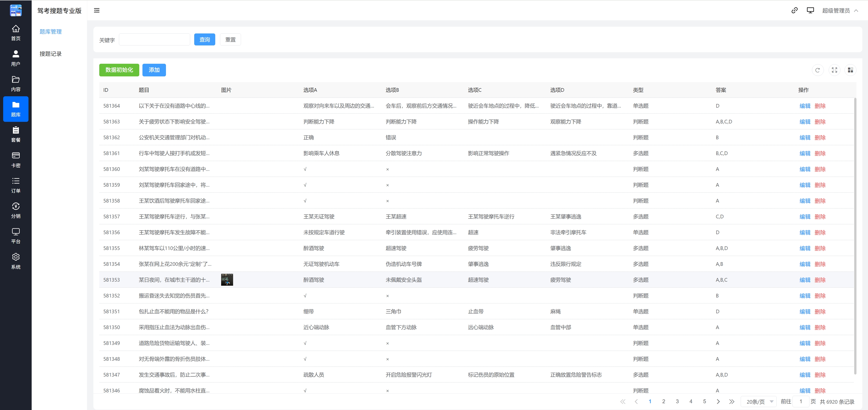
Task: Select answer cell A,B,C,D of 581363
Action: [724, 122]
